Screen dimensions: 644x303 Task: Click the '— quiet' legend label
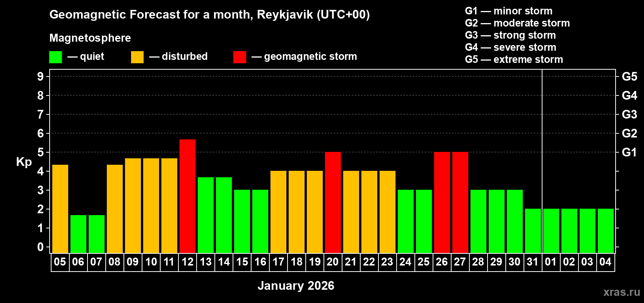tap(86, 57)
